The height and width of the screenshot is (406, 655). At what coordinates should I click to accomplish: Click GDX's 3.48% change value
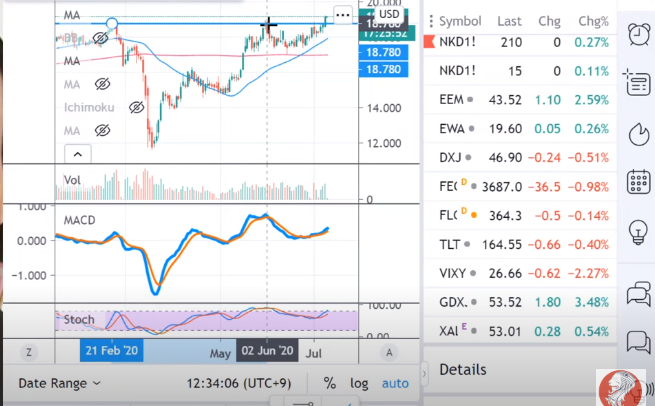(x=592, y=302)
